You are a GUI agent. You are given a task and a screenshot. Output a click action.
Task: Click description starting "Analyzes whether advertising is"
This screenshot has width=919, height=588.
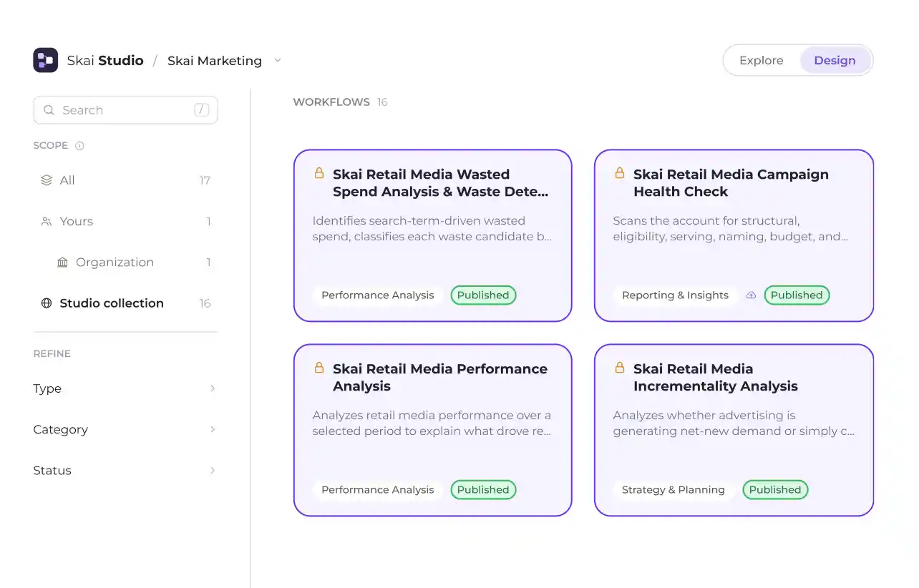[734, 423]
